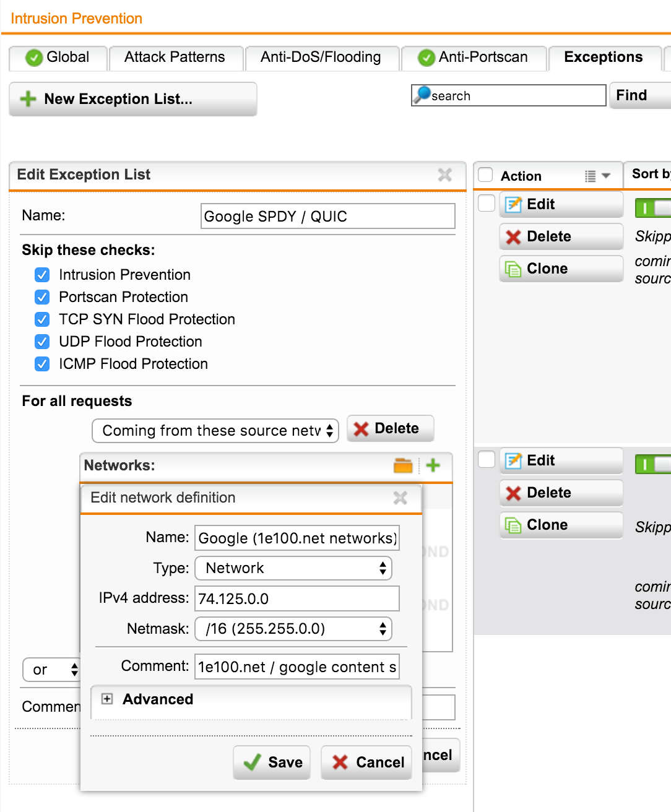Viewport: 671px width, 812px height.
Task: Open the 'Coming from these source networks' dropdown
Action: 215,431
